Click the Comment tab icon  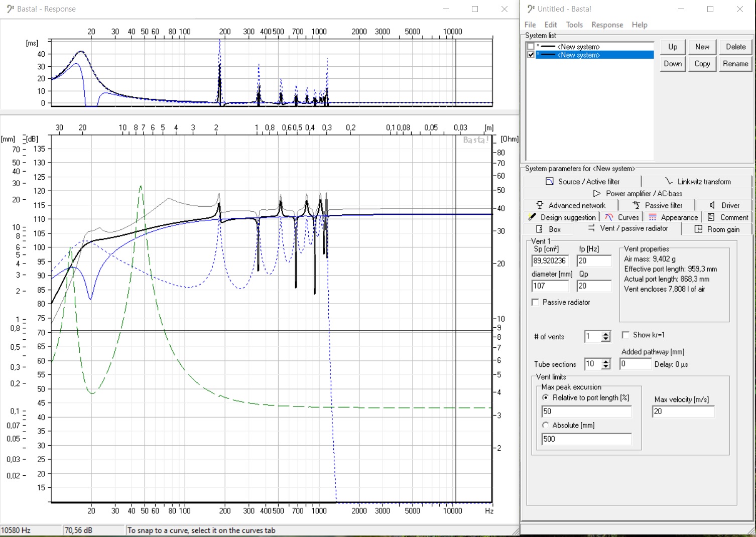[711, 217]
